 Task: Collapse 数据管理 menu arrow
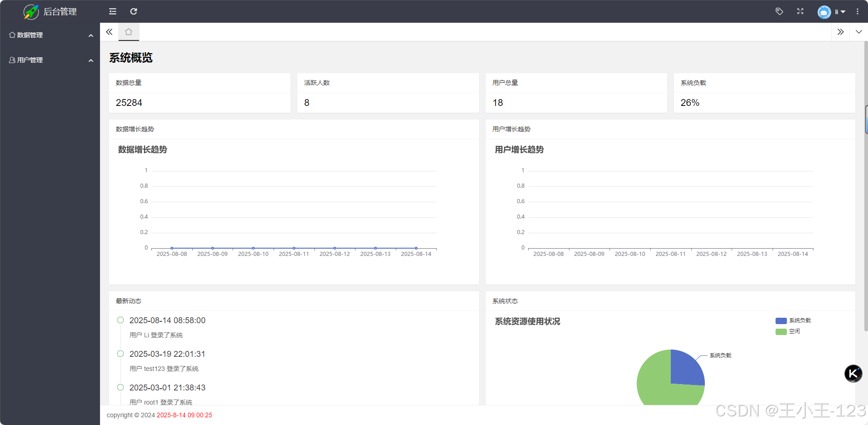(x=91, y=35)
